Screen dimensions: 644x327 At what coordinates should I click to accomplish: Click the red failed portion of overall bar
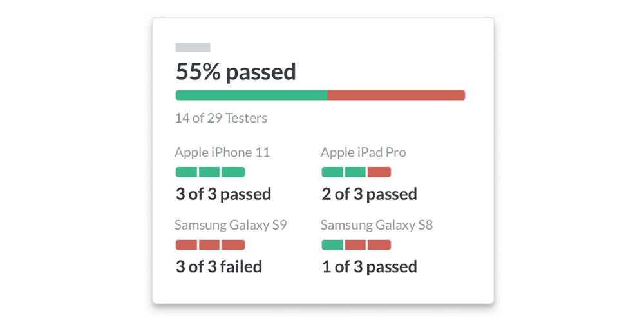pos(396,95)
